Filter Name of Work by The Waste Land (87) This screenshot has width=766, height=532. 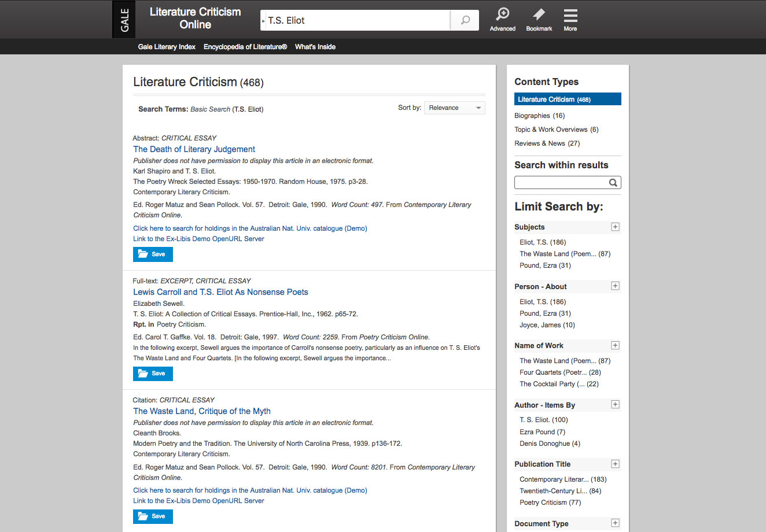tap(565, 361)
